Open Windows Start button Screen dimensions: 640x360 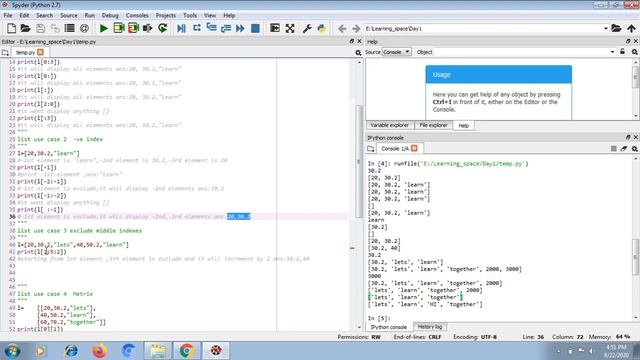[x=12, y=351]
